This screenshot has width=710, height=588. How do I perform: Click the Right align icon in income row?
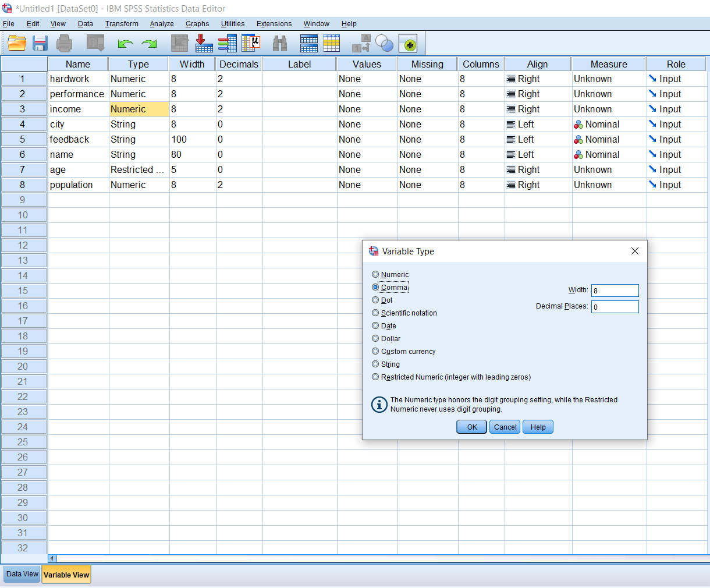tap(510, 109)
